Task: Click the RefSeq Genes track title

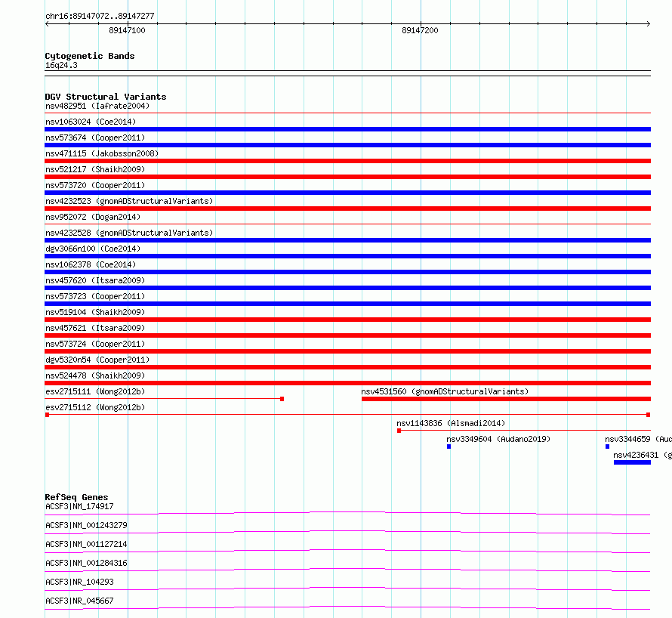Action: coord(76,497)
